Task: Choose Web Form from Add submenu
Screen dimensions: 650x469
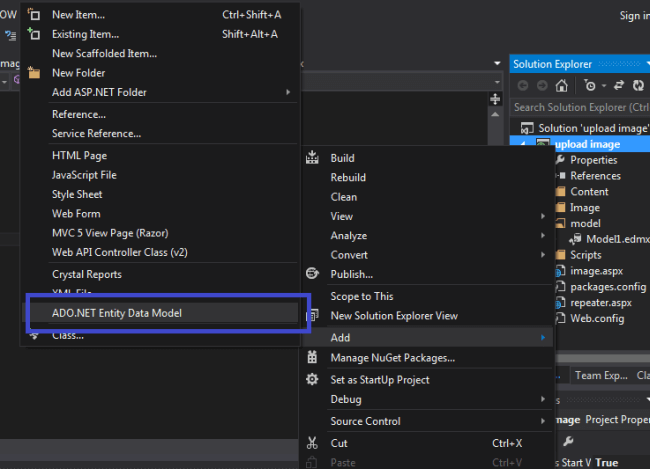Action: tap(76, 214)
